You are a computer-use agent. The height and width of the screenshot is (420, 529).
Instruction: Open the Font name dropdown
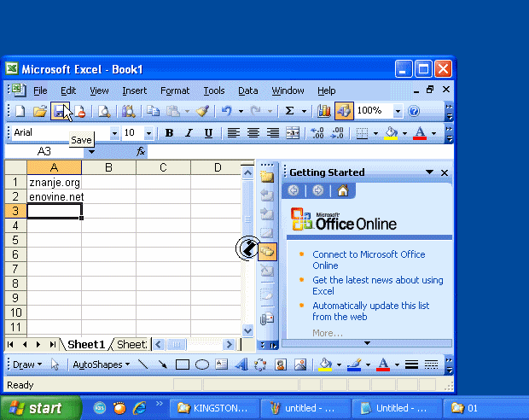coord(114,133)
